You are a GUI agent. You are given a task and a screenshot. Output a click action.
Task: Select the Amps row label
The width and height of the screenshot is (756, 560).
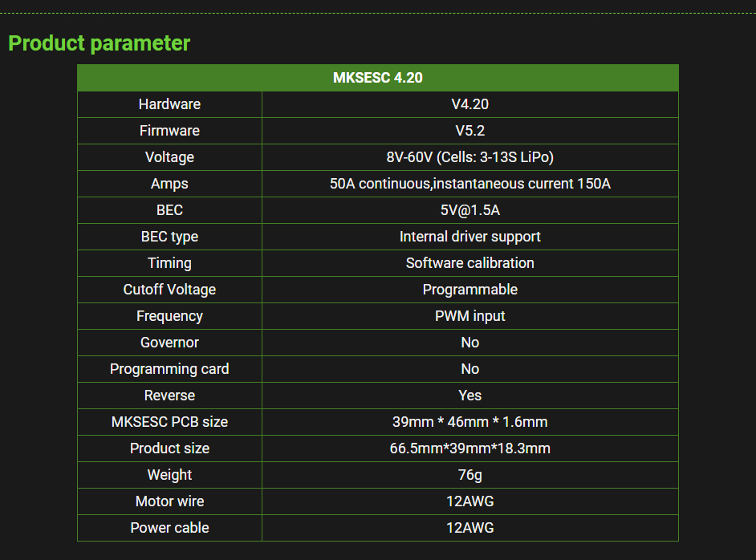pos(169,184)
